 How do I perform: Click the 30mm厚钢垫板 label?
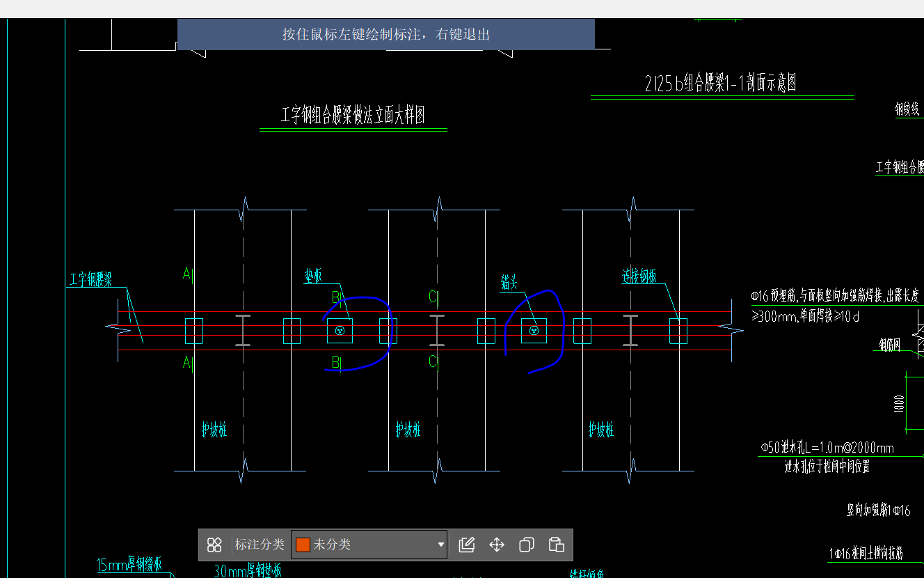coord(248,571)
